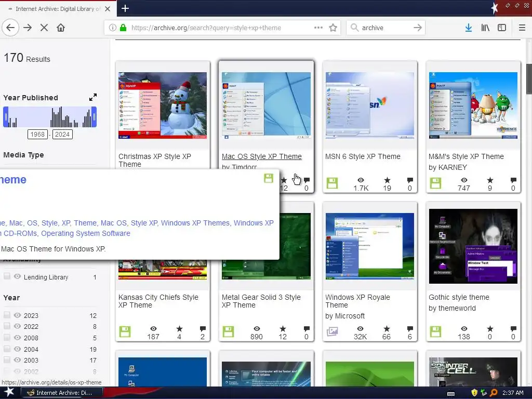532x399 pixels.
Task: Check the Lending Library checkbox
Action: 7,276
